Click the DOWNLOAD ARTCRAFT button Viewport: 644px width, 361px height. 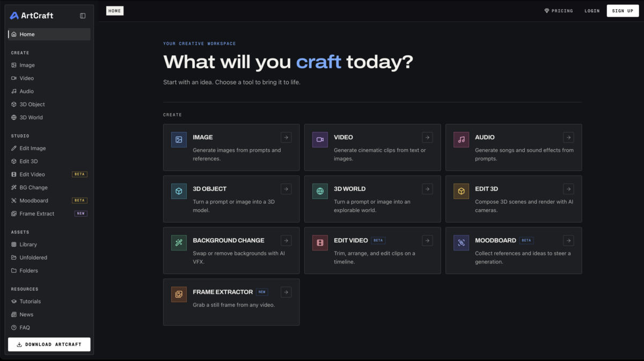click(x=49, y=344)
